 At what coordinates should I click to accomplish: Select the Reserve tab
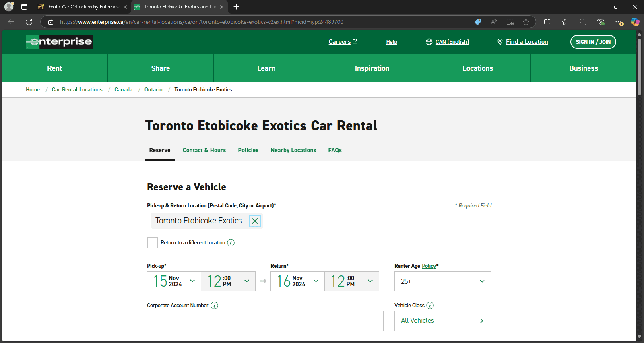(x=160, y=150)
